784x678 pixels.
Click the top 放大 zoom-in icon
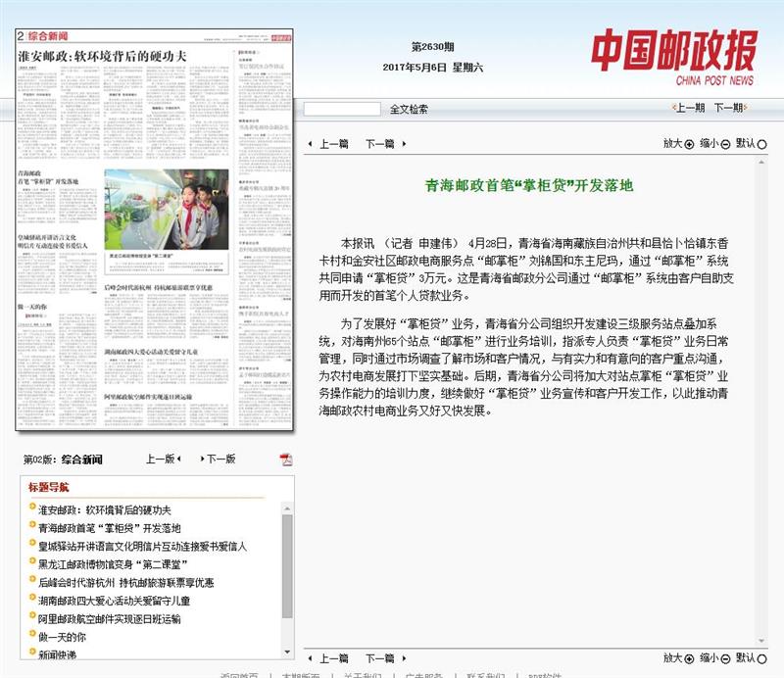tap(689, 144)
